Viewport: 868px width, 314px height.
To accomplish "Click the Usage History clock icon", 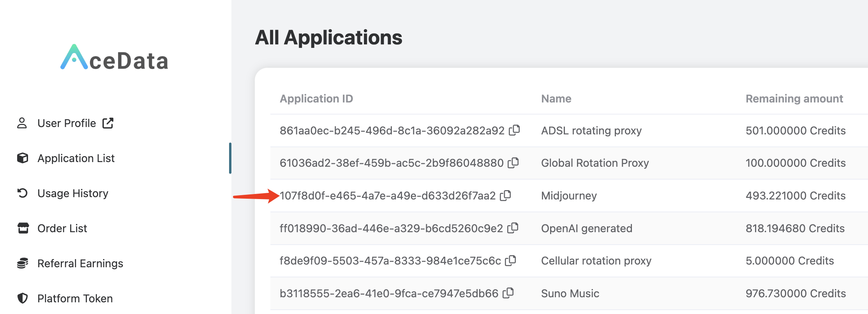I will (23, 193).
